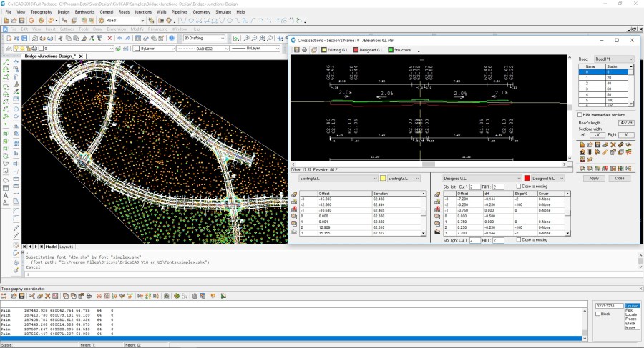Click the red Designed G.L. color swatch
The height and width of the screenshot is (348, 644).
pyautogui.click(x=527, y=178)
